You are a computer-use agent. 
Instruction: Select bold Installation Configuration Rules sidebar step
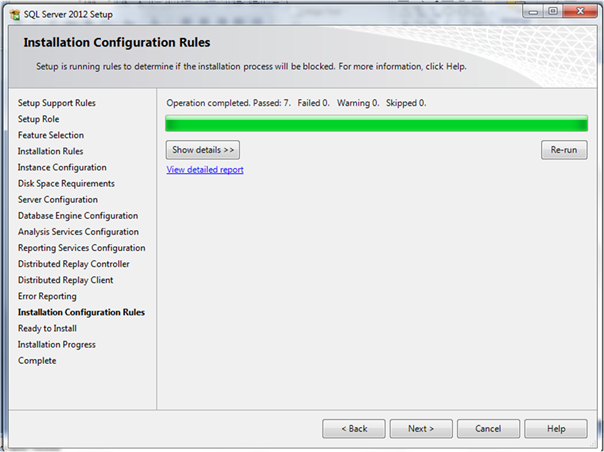point(81,313)
